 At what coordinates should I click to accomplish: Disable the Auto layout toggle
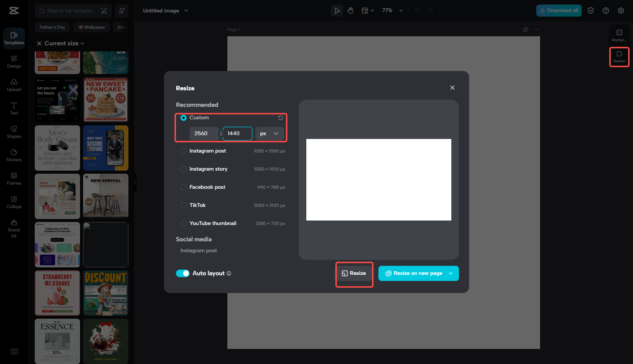183,273
